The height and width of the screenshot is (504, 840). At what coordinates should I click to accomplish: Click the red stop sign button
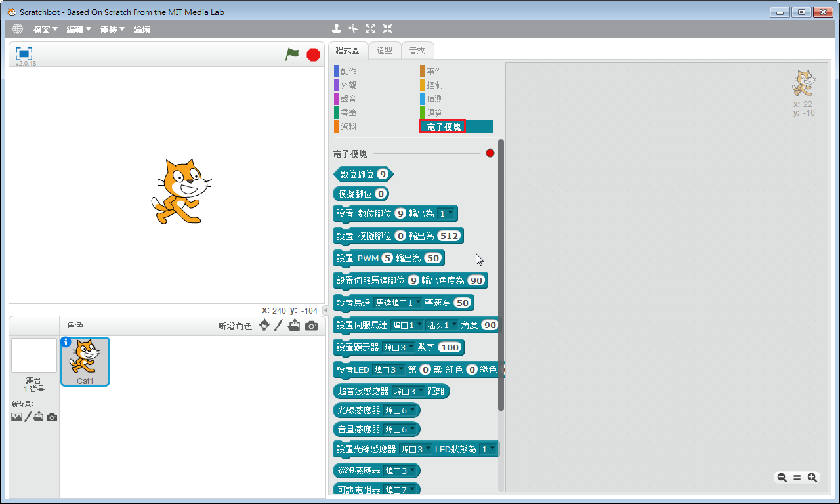click(x=314, y=54)
